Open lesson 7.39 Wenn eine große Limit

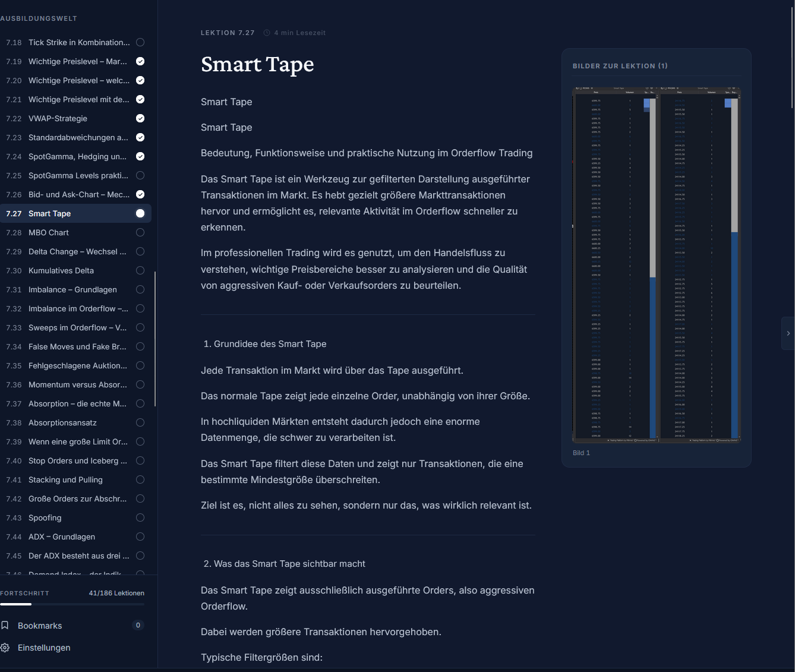75,441
